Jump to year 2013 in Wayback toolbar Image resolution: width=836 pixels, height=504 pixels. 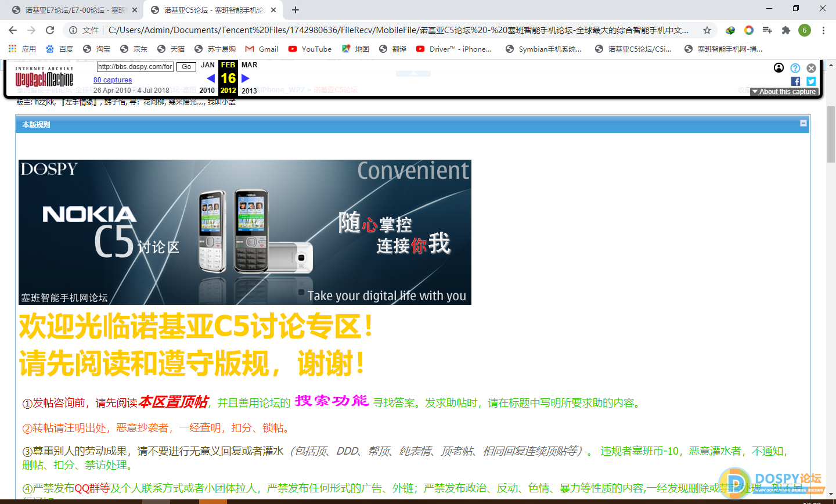tap(249, 91)
